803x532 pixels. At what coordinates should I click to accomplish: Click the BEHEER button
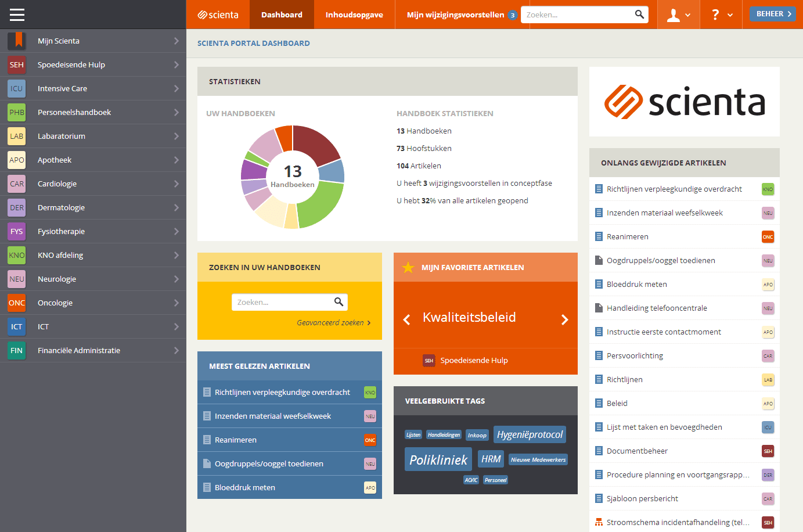coord(773,14)
